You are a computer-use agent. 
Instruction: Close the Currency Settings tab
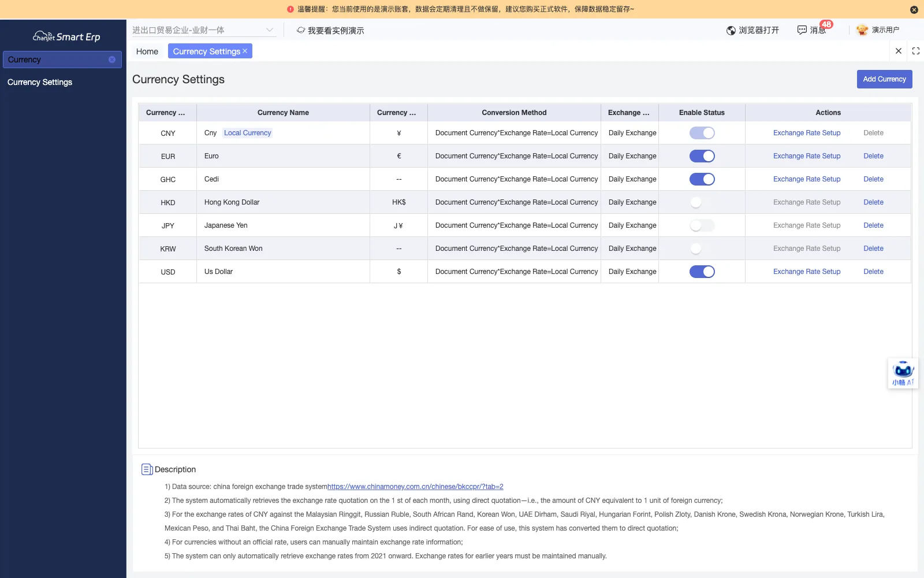245,51
